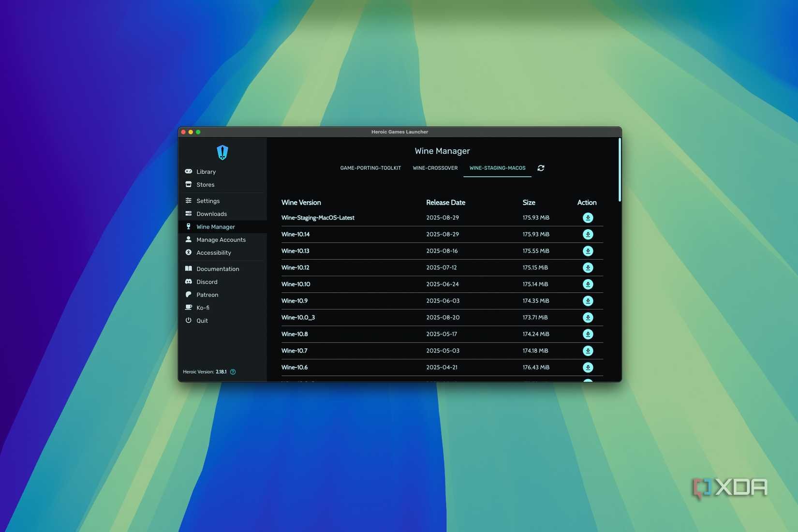798x532 pixels.
Task: Download Wine-Staging-MacOS-Latest
Action: (588, 218)
